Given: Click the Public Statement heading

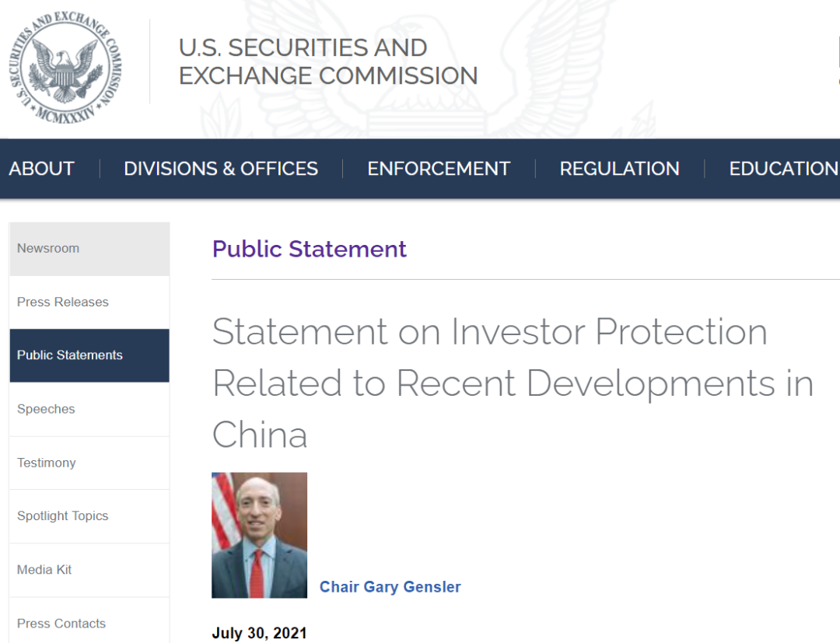Looking at the screenshot, I should 309,249.
